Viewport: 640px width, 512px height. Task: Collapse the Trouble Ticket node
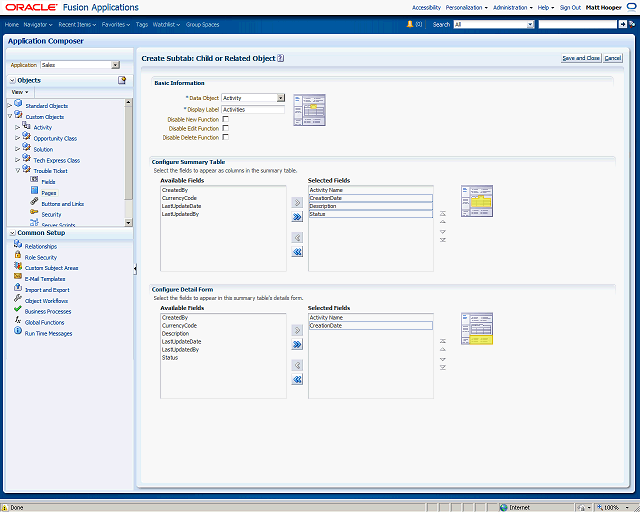click(18, 171)
